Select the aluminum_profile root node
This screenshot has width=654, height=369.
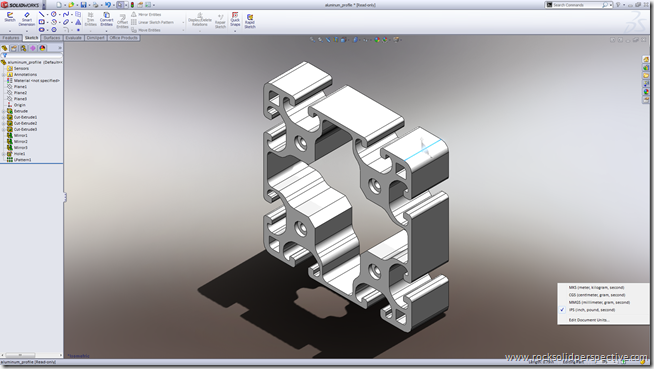(x=32, y=62)
